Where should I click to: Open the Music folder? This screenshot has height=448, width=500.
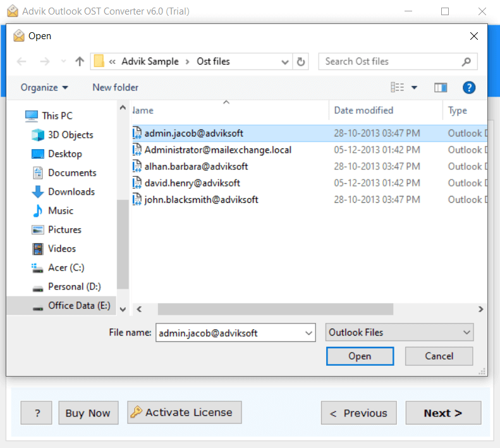tap(52, 211)
